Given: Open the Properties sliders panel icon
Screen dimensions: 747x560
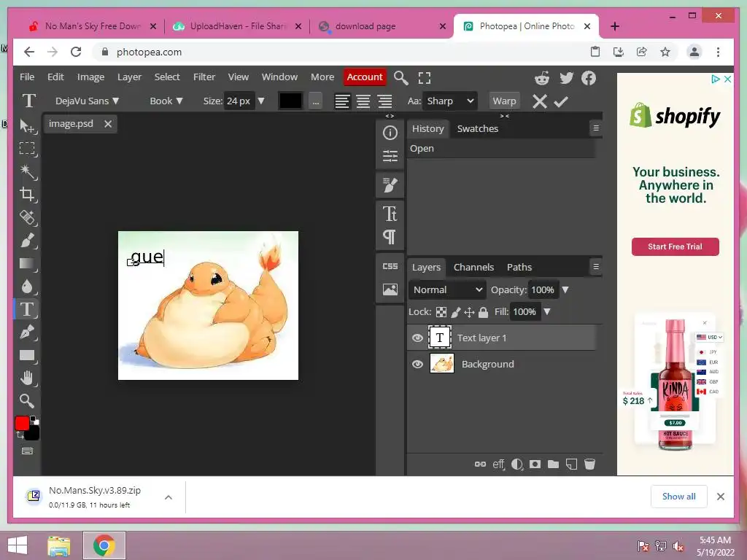Looking at the screenshot, I should 390,156.
